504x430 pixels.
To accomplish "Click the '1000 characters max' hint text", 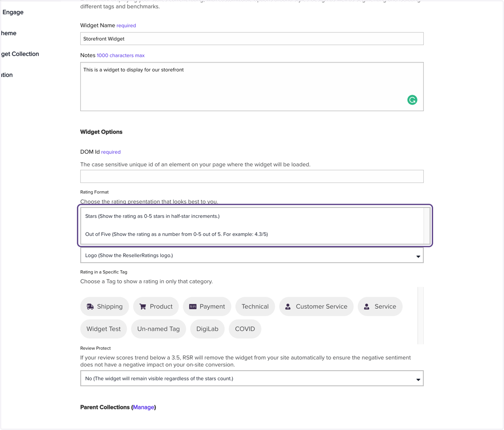I will point(121,55).
